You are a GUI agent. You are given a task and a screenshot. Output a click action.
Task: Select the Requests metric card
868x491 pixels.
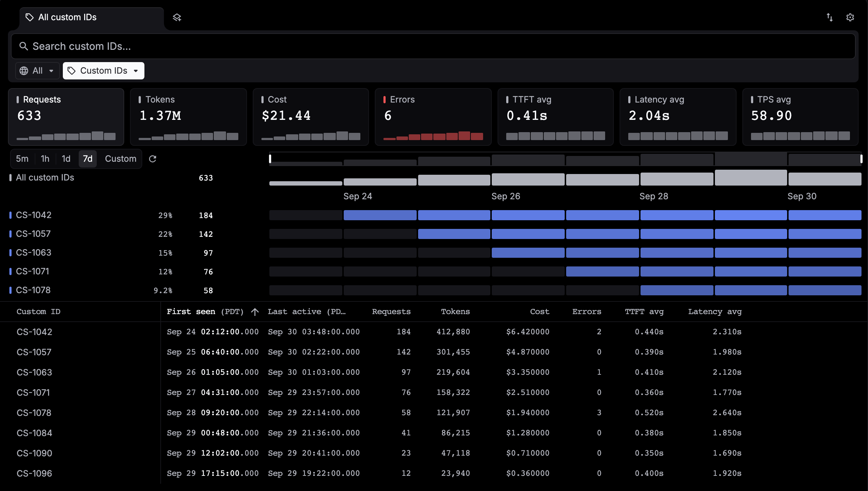[x=66, y=117]
